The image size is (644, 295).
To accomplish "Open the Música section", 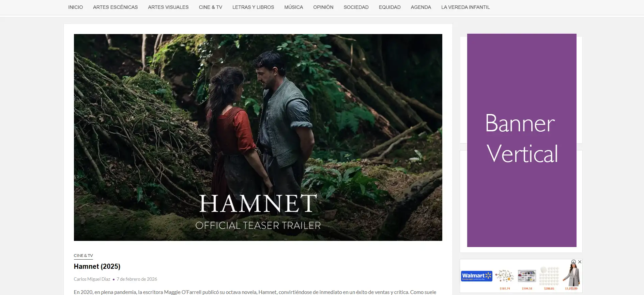I will click(x=293, y=7).
